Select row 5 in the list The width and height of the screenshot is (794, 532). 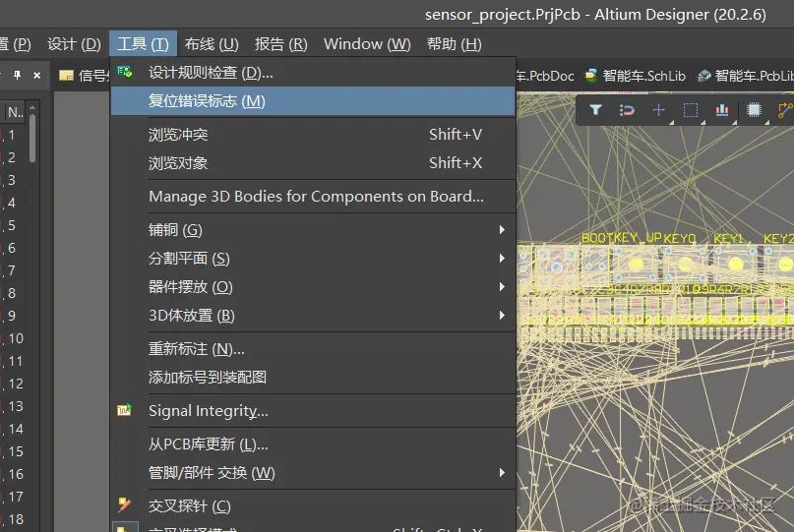[x=12, y=226]
